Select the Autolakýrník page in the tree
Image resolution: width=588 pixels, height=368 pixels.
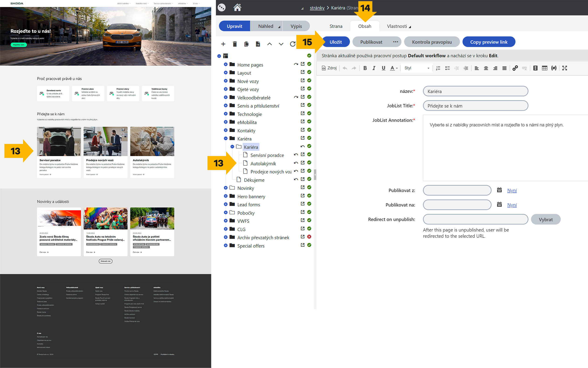263,164
